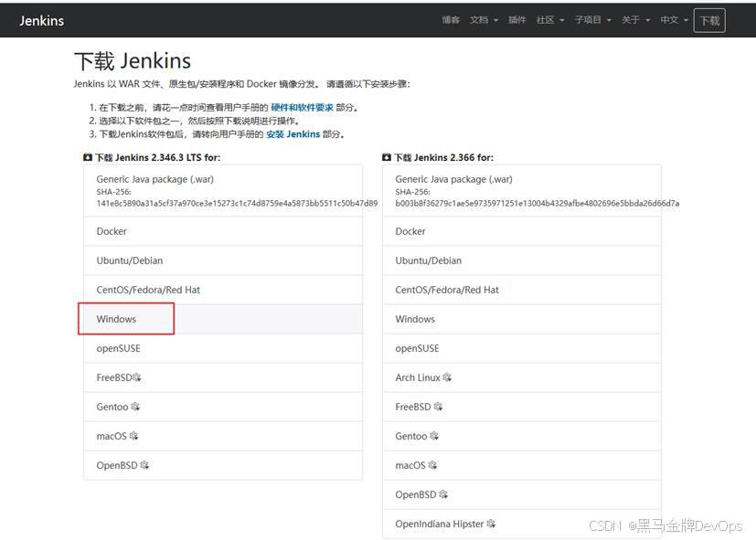Viewport: 756px width, 540px height.
Task: Select Docker in the 2.366 weekly list
Action: (x=522, y=232)
